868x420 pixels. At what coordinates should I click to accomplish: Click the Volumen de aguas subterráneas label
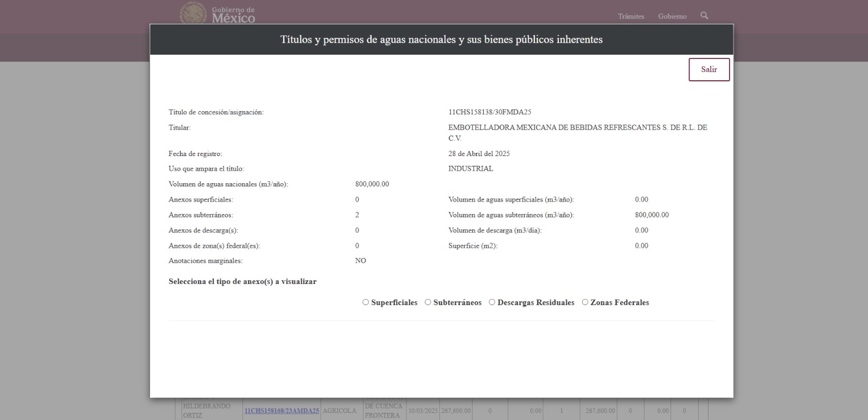(510, 215)
